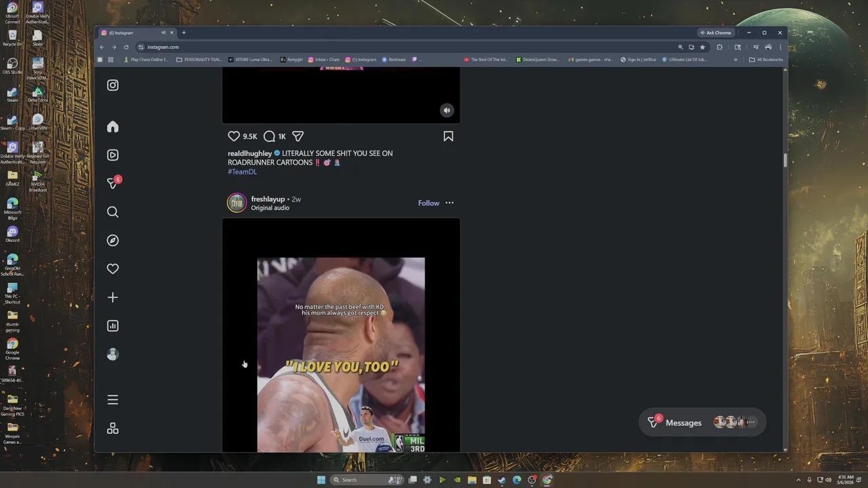The height and width of the screenshot is (488, 868).
Task: Open 'Sign In | JetBlue' bookmark
Action: (639, 60)
